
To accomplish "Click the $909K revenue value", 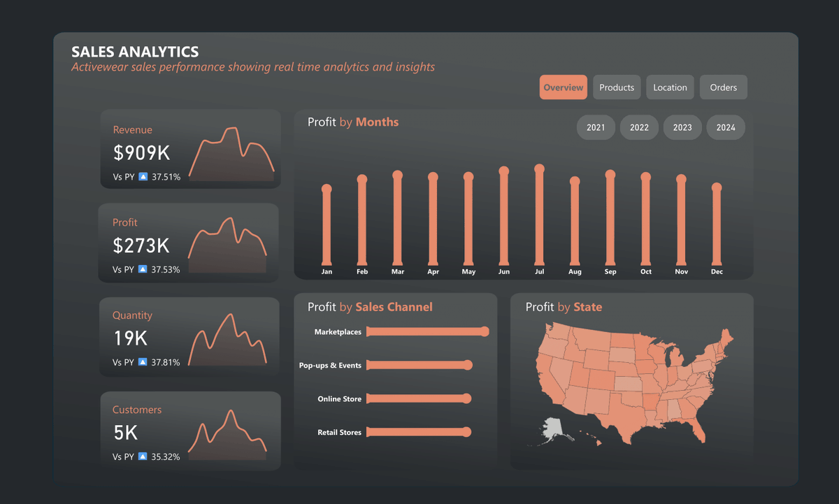I will [142, 153].
